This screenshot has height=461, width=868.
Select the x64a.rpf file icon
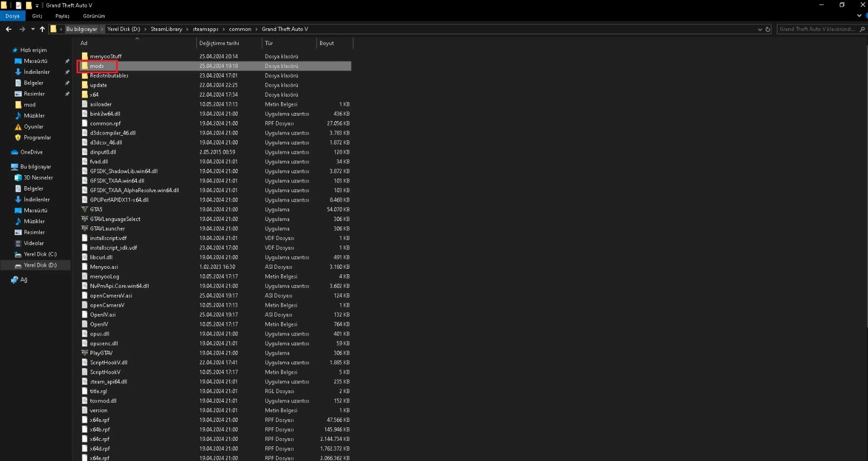[x=85, y=420]
